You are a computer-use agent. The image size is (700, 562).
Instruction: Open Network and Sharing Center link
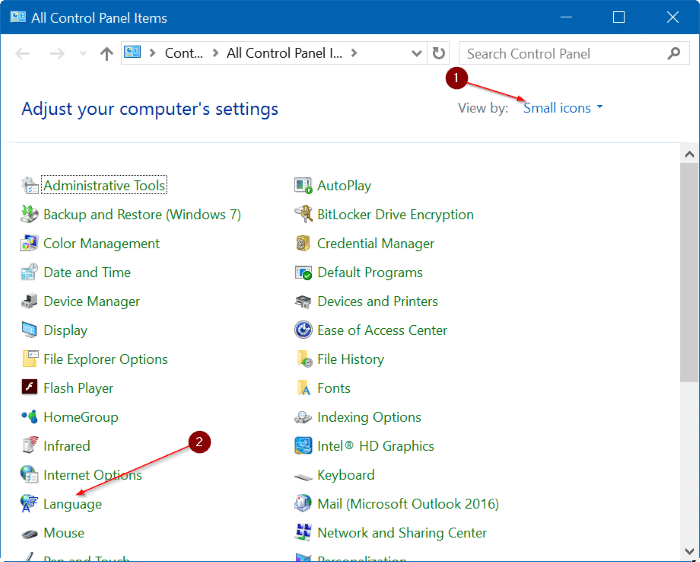[402, 533]
